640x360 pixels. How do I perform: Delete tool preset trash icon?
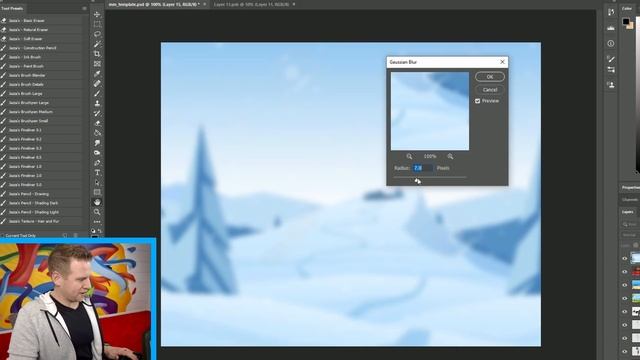coord(75,236)
